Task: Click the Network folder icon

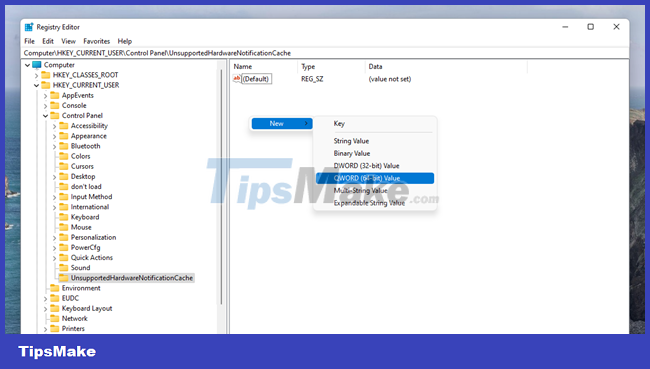Action: click(x=55, y=318)
